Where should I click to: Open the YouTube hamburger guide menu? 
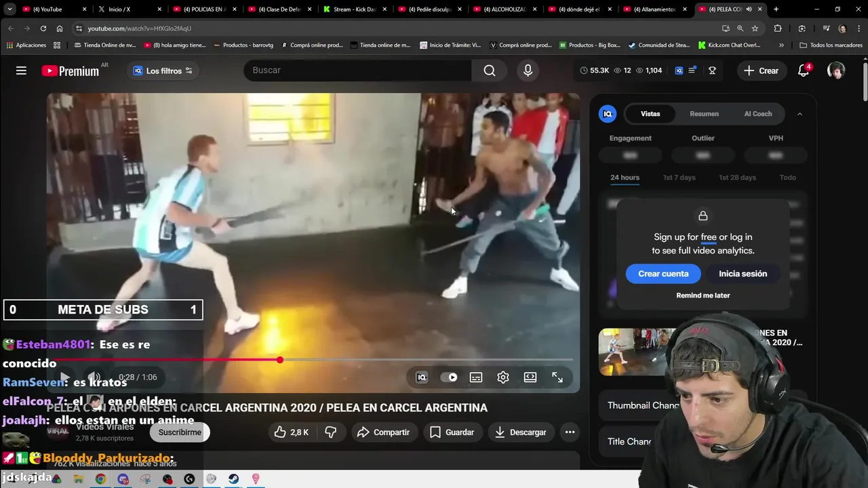point(21,70)
